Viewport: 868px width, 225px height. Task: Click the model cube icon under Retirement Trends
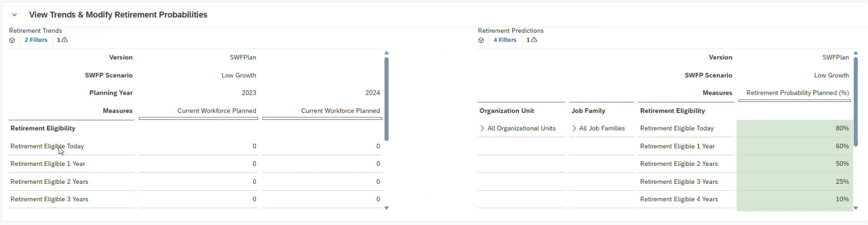point(12,40)
